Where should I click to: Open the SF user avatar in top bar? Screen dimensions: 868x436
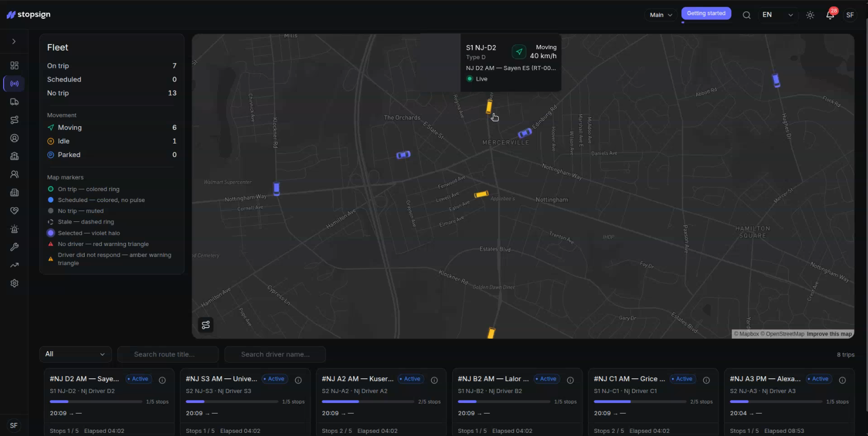coord(850,15)
